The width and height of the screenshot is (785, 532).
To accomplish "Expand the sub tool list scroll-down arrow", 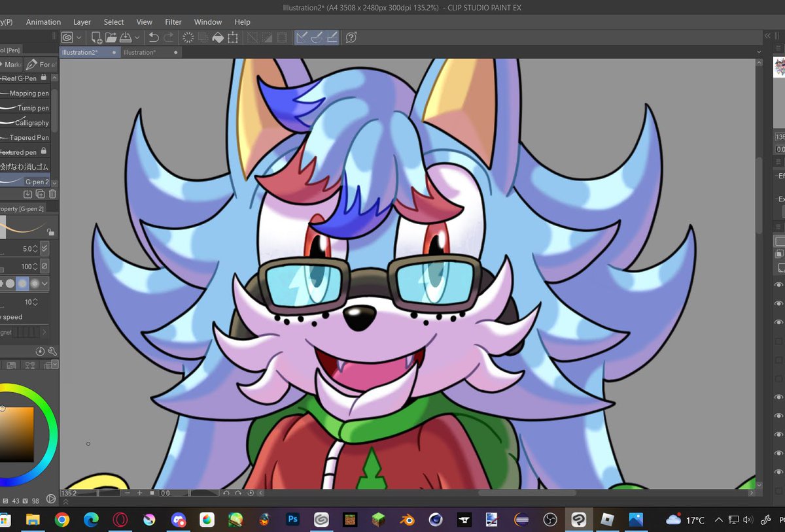I will (55, 183).
